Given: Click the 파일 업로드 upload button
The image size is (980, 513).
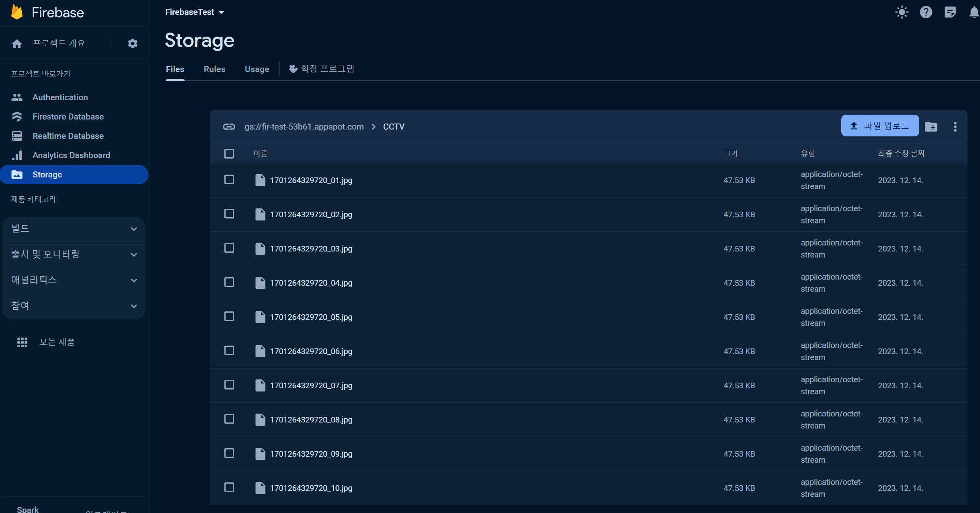Looking at the screenshot, I should click(880, 126).
